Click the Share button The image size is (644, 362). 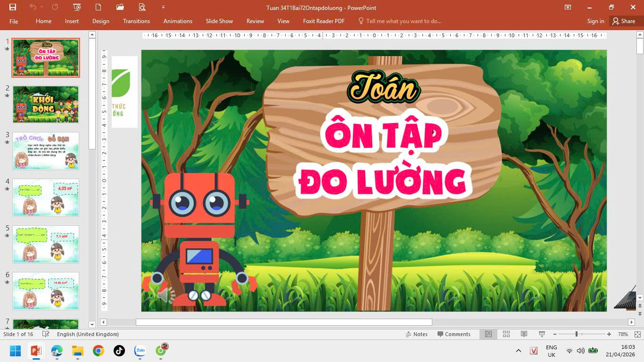[x=624, y=21]
